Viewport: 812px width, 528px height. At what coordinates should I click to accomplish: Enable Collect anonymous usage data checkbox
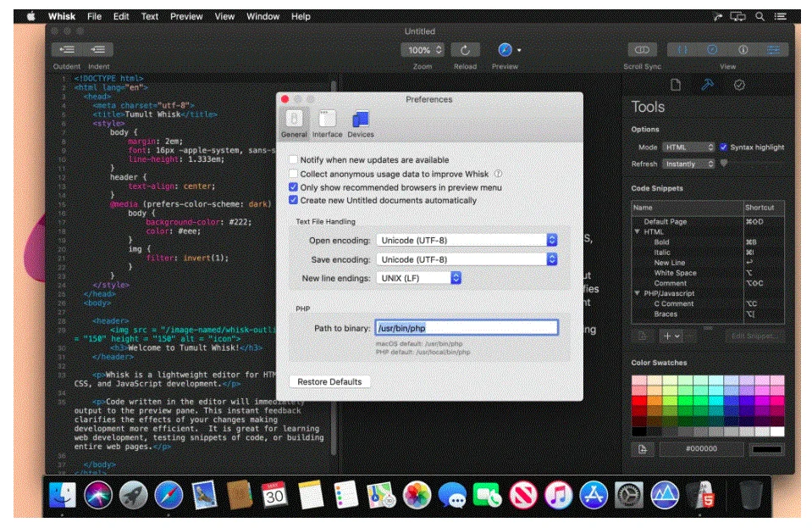293,174
